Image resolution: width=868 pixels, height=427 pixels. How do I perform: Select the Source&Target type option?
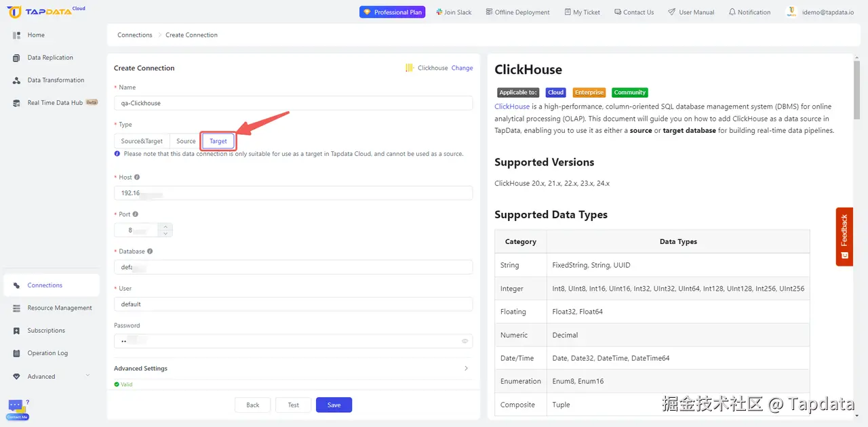(142, 141)
